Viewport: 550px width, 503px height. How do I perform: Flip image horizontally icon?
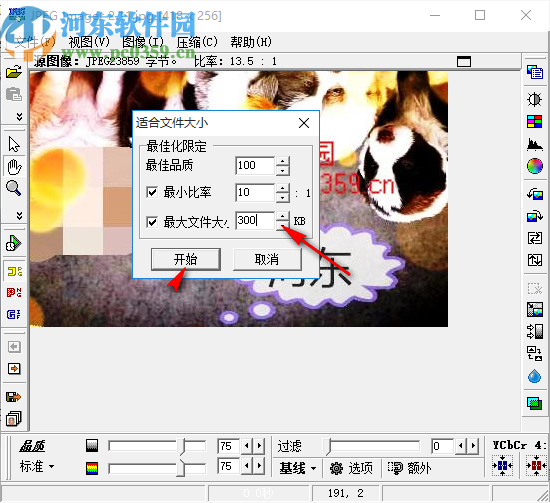(x=535, y=238)
